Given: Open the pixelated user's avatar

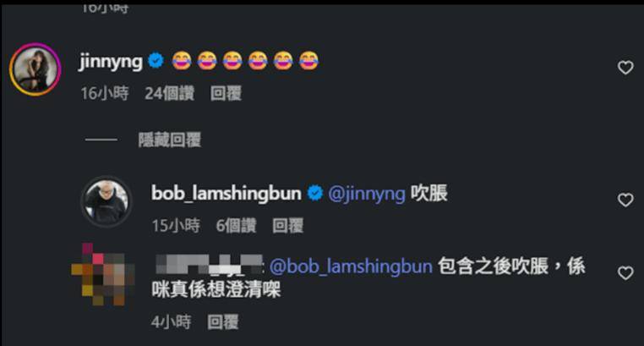Looking at the screenshot, I should pos(103,274).
